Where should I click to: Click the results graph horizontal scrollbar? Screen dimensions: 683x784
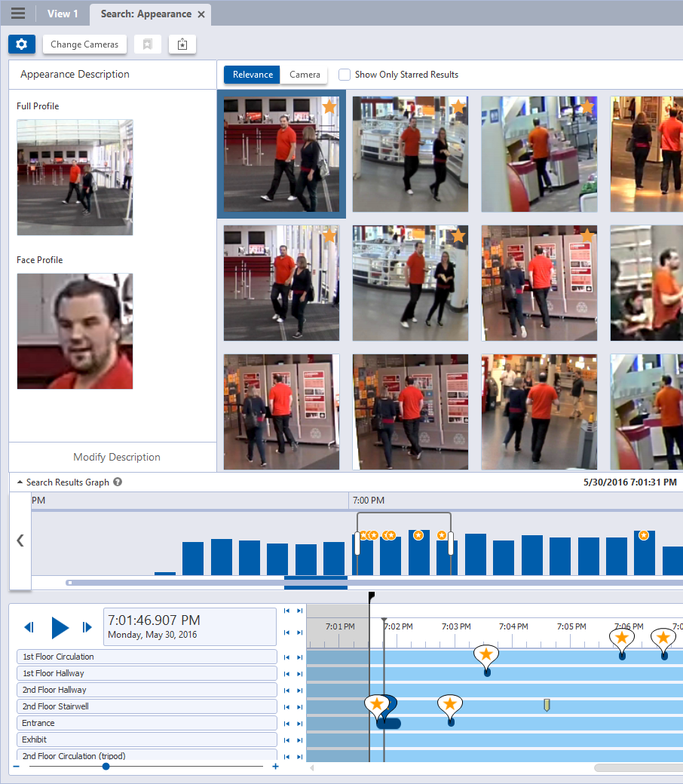point(374,583)
